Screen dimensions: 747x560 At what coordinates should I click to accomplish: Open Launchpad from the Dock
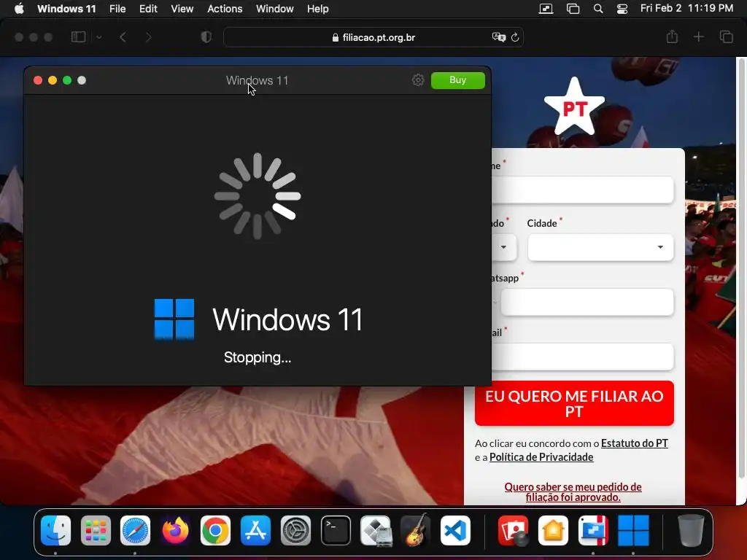96,530
